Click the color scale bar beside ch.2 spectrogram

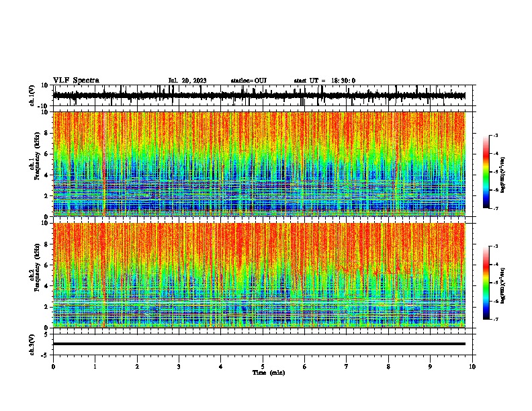[x=486, y=283]
